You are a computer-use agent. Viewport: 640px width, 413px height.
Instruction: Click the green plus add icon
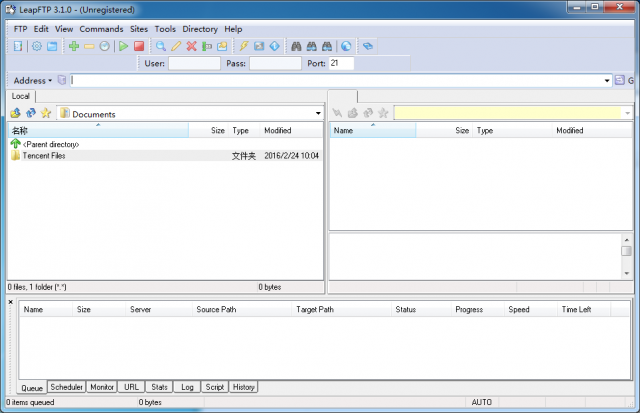click(x=73, y=46)
